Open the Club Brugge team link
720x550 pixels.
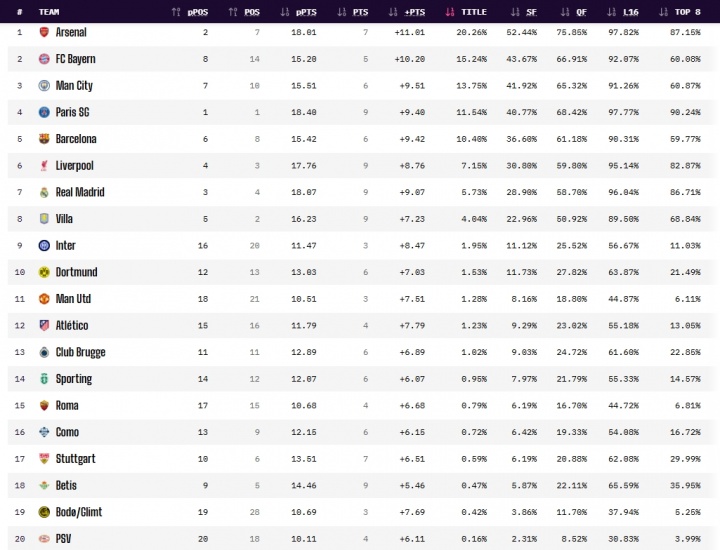coord(80,352)
